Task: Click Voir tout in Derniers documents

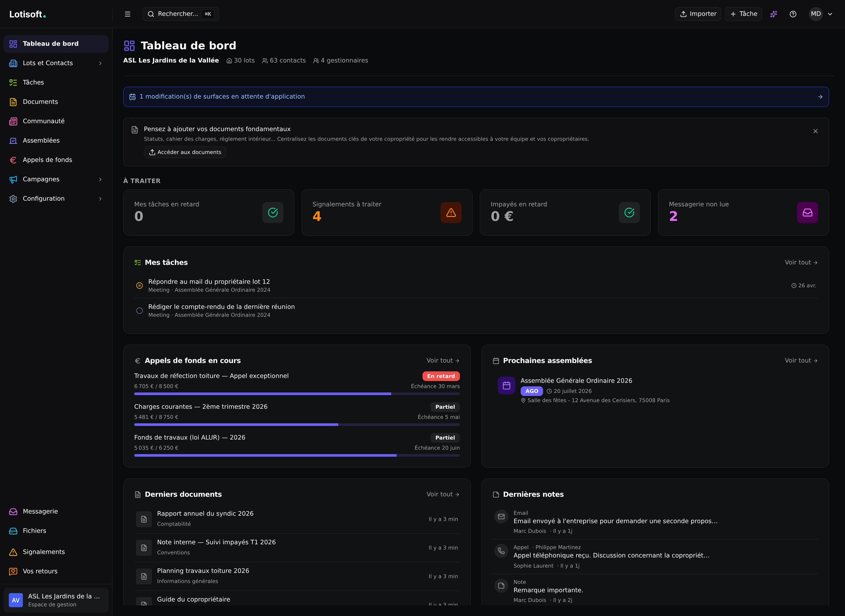Action: tap(443, 494)
